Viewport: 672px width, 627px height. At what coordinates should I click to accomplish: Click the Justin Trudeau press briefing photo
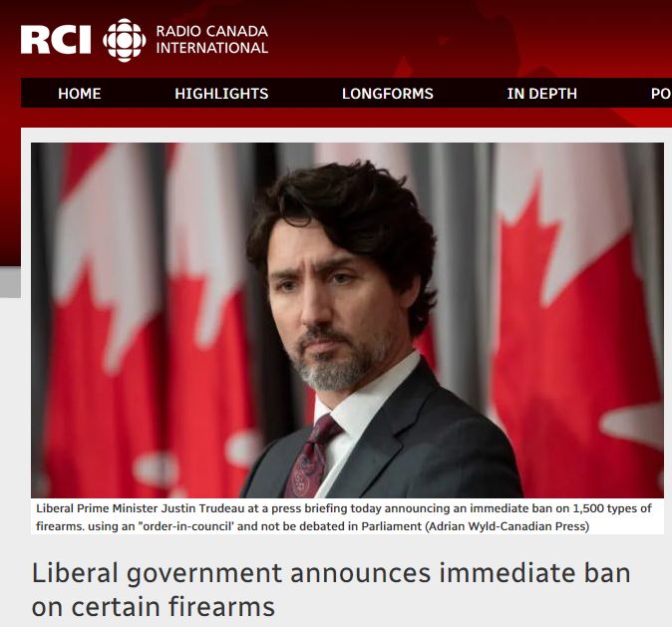point(347,320)
